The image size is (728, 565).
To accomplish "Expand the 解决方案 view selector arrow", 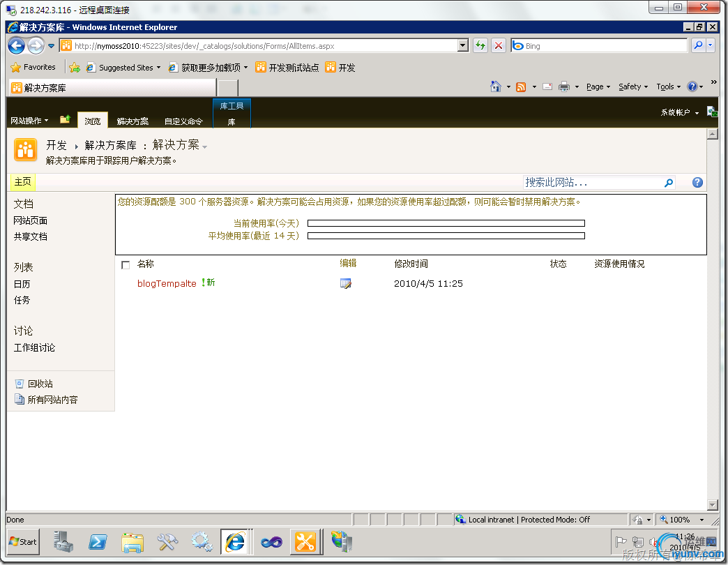I will click(205, 147).
